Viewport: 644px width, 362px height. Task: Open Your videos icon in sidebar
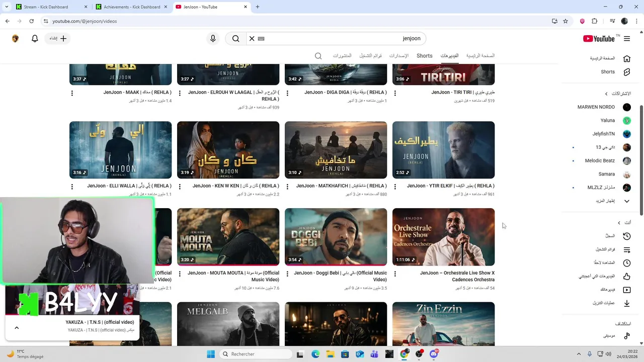[627, 290]
